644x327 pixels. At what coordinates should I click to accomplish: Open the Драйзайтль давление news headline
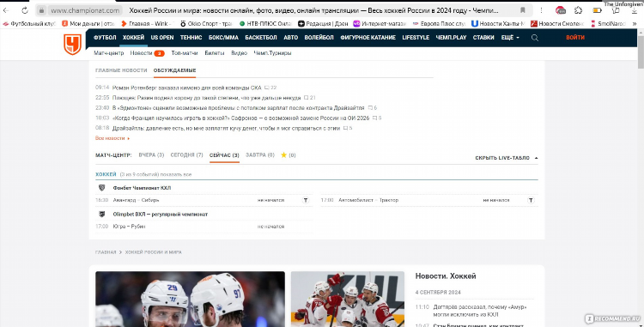[226, 128]
